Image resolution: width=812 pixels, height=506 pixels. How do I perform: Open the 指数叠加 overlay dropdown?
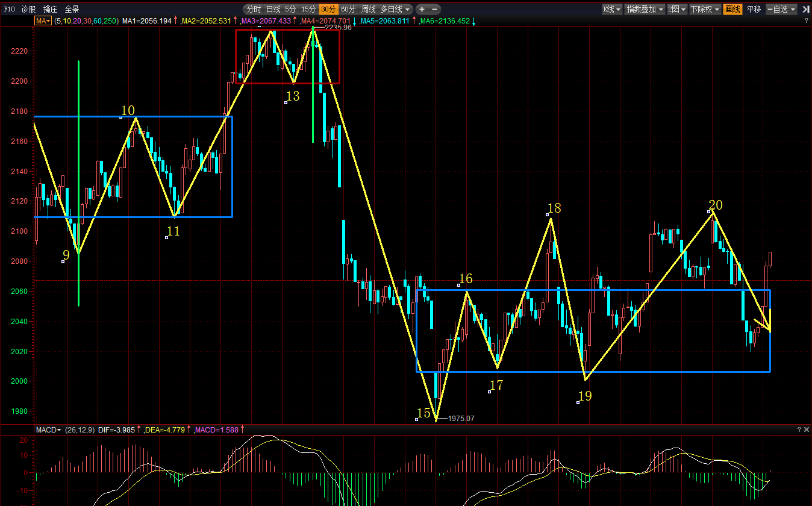pos(645,10)
